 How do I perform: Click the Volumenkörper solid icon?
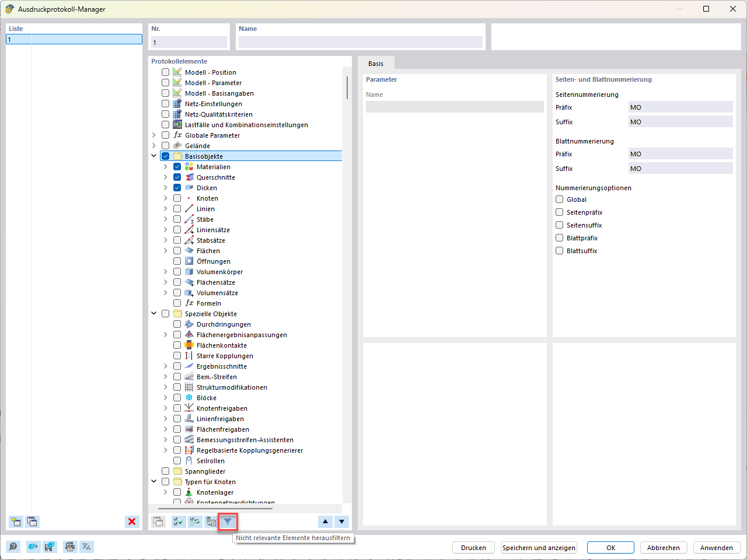[x=189, y=272]
